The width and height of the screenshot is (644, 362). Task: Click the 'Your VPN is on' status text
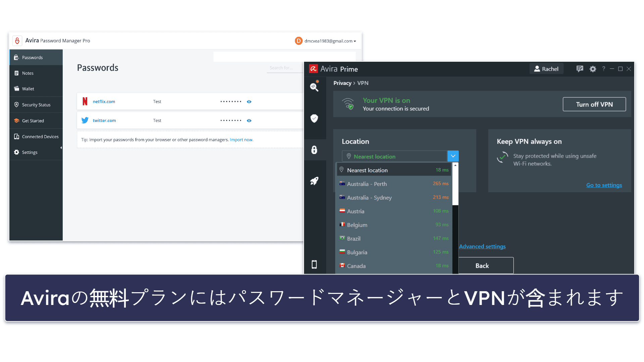coord(386,100)
